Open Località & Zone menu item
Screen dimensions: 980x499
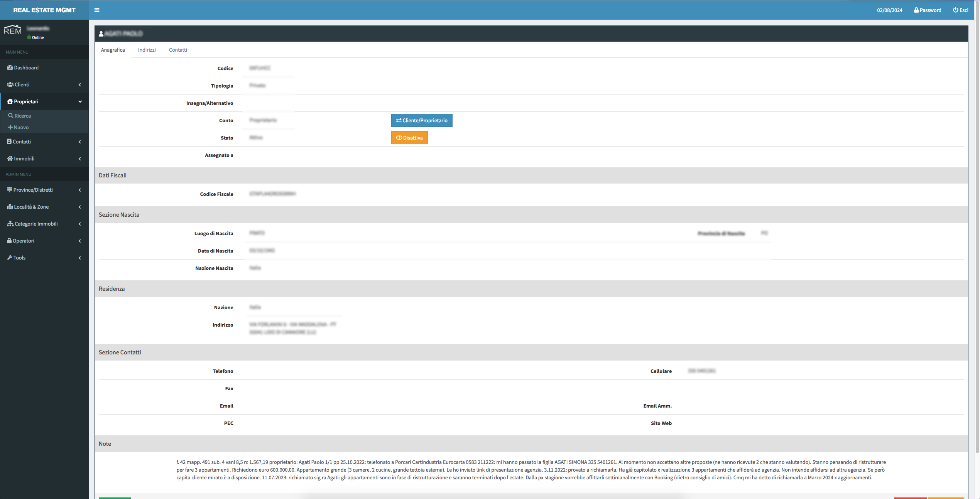(31, 207)
